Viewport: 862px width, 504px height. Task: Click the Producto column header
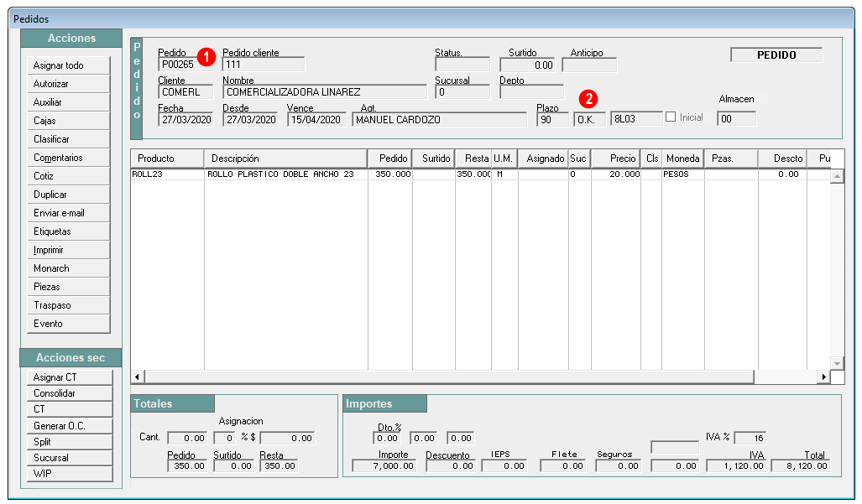(x=167, y=158)
